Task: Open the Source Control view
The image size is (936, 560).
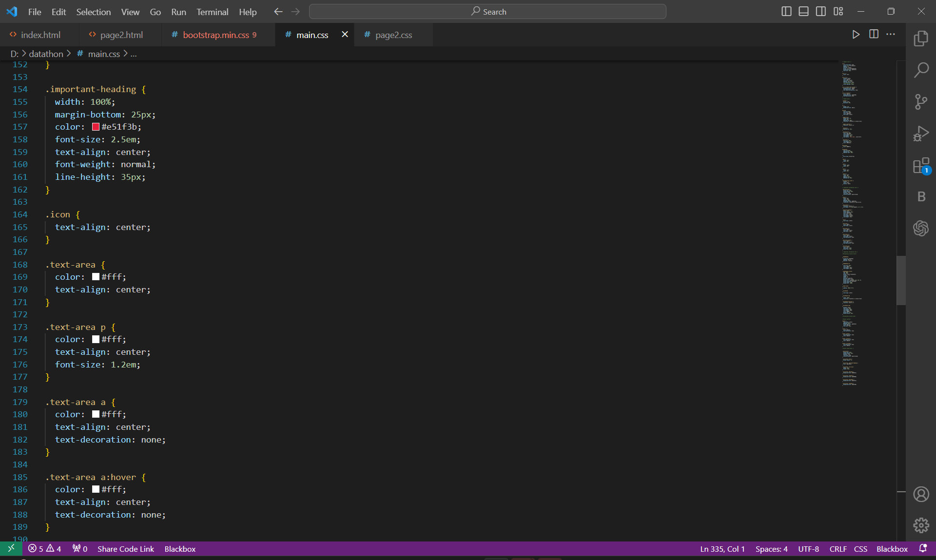Action: pyautogui.click(x=921, y=102)
